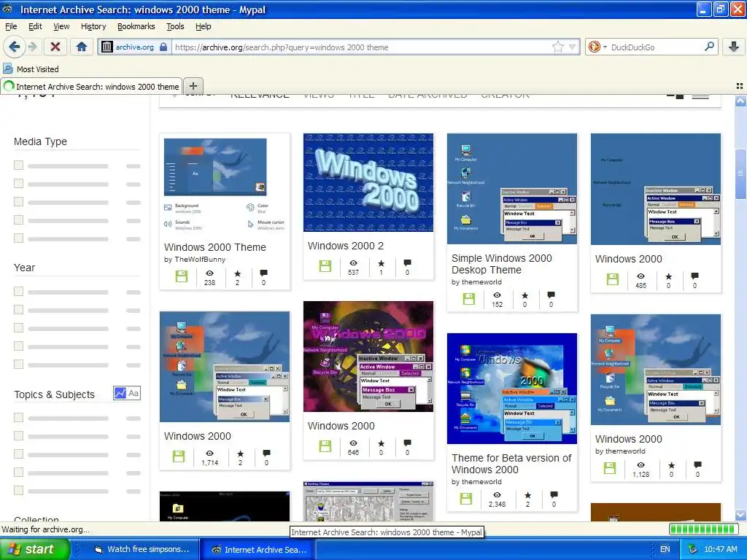Go back using the browser back arrow
Screen dimensions: 747x560
(15, 47)
